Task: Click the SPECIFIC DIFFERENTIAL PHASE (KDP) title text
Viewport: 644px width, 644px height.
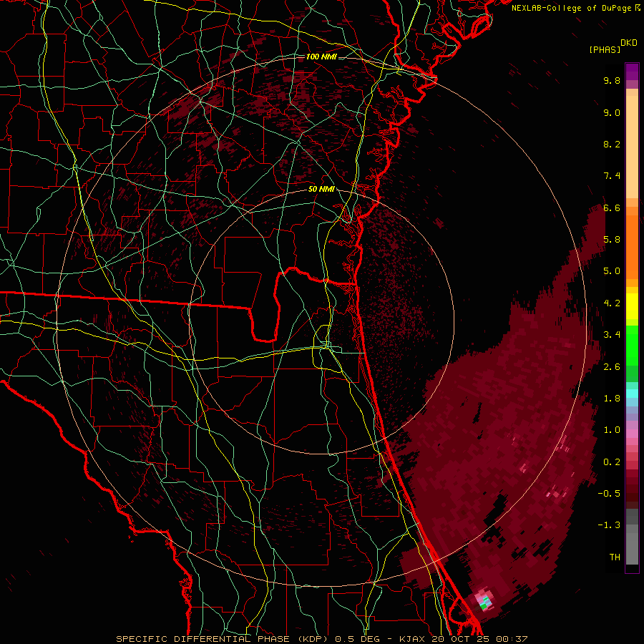Action: click(x=223, y=639)
